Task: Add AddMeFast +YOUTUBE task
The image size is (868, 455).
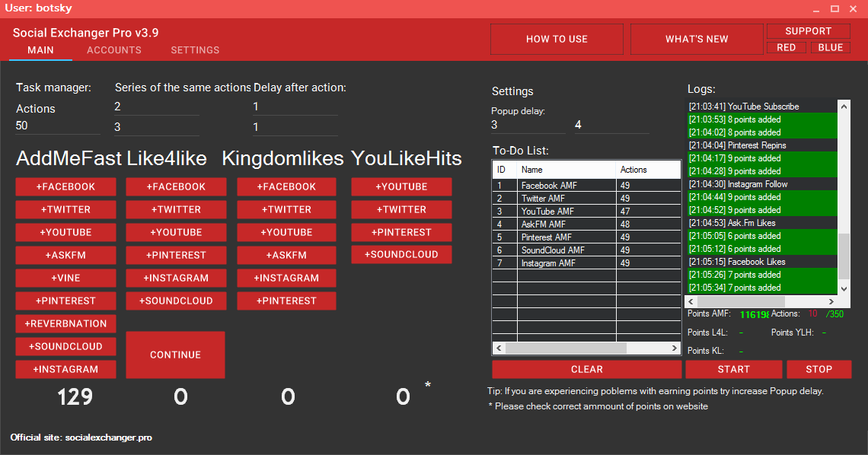Action: [66, 232]
